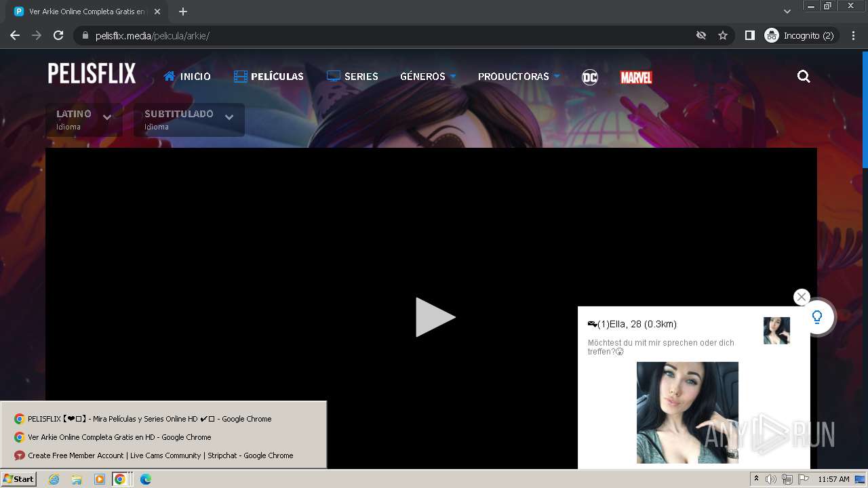Viewport: 868px width, 488px height.
Task: Click the network tray icon
Action: click(x=787, y=479)
